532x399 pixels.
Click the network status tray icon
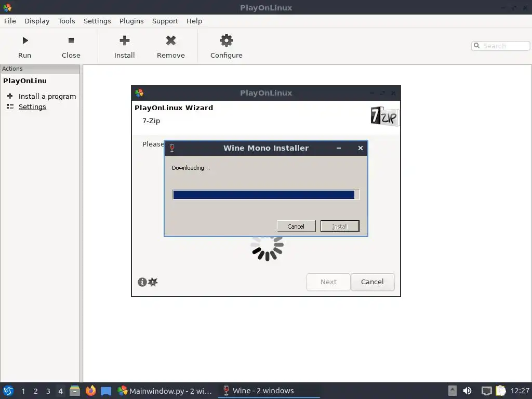coord(486,391)
